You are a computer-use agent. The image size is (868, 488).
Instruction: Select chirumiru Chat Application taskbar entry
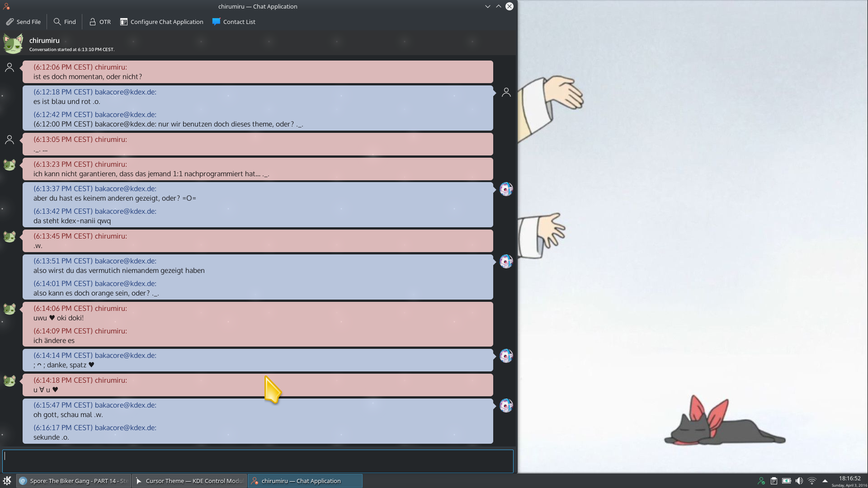(305, 481)
